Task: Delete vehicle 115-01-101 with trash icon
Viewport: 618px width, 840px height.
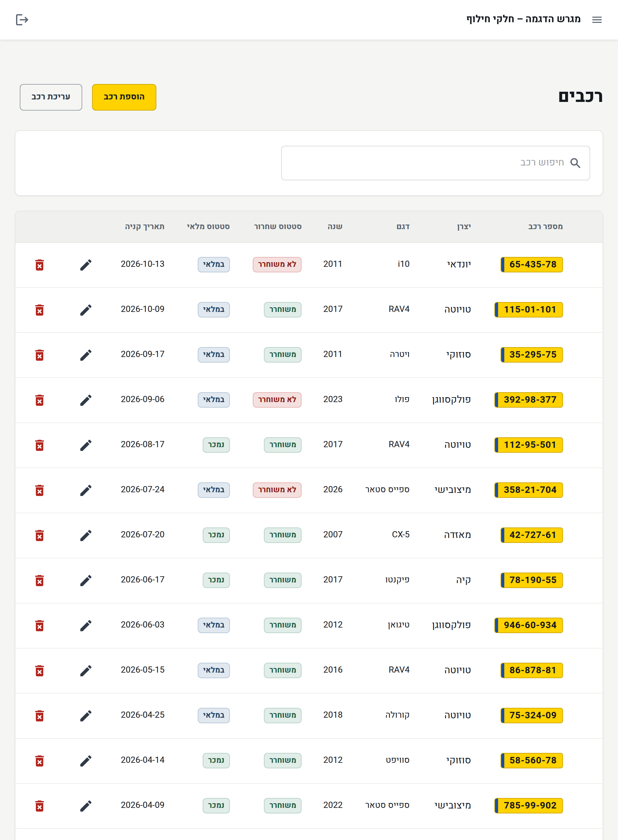Action: pos(40,310)
